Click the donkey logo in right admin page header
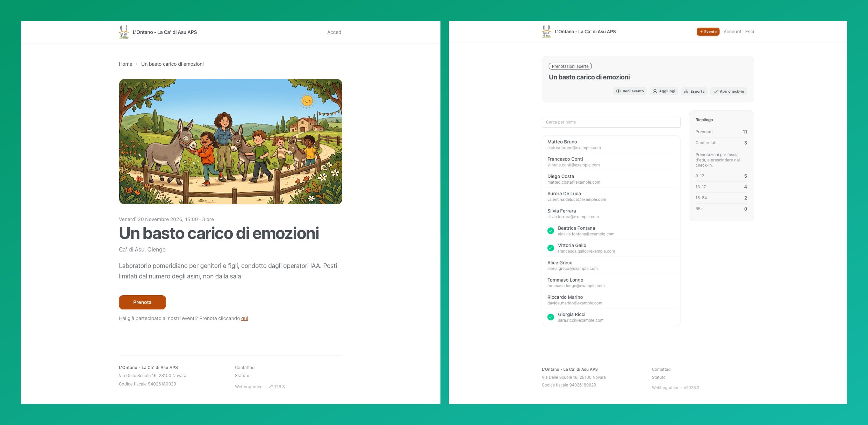This screenshot has height=425, width=868. tap(546, 31)
